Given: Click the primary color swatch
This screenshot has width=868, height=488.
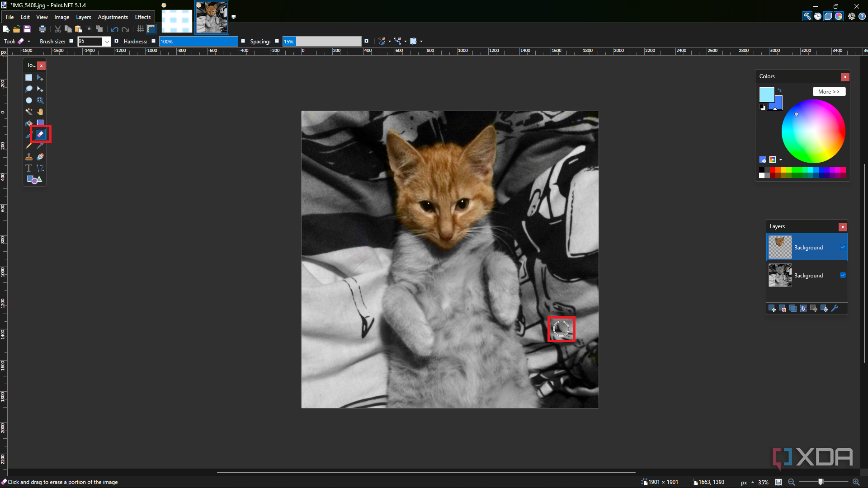Looking at the screenshot, I should (766, 94).
